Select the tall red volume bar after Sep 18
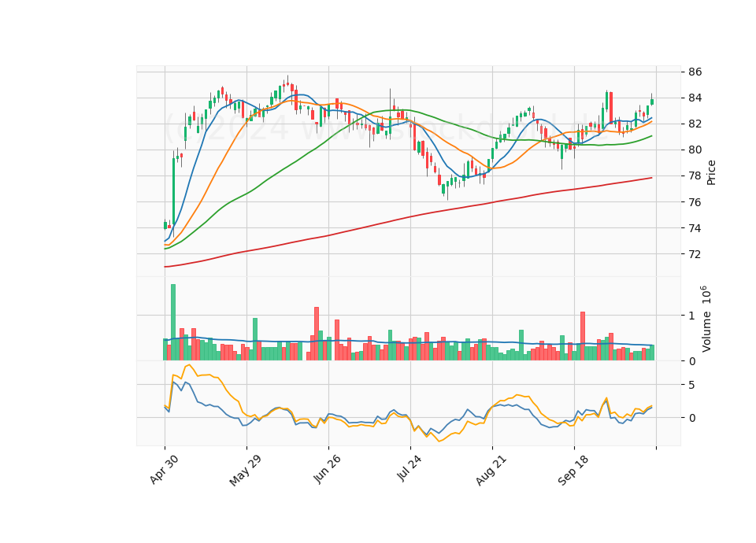The height and width of the screenshot is (543, 756). coord(583,336)
